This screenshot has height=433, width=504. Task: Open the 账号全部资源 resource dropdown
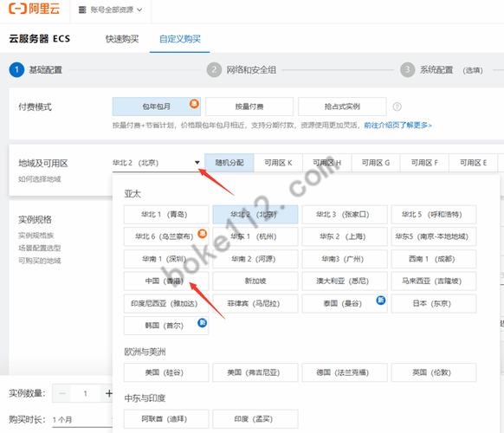[x=110, y=10]
